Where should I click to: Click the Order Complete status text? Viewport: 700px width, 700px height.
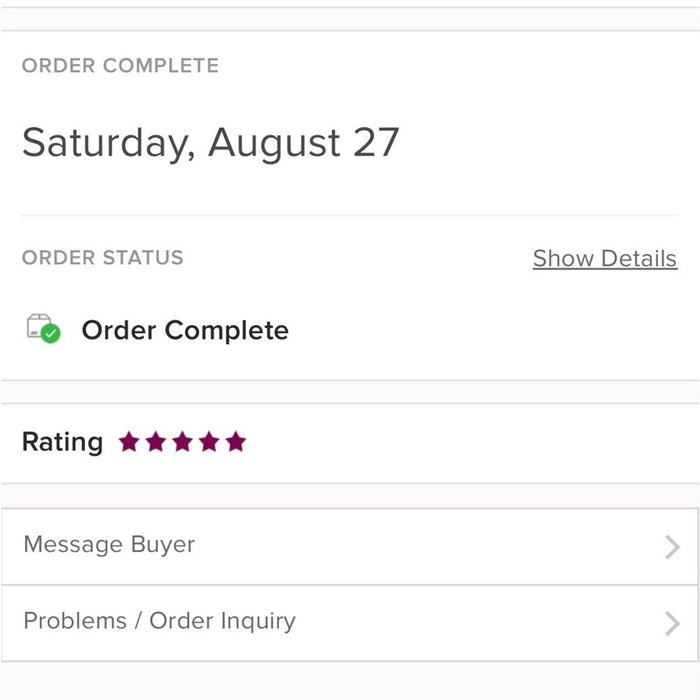point(185,331)
